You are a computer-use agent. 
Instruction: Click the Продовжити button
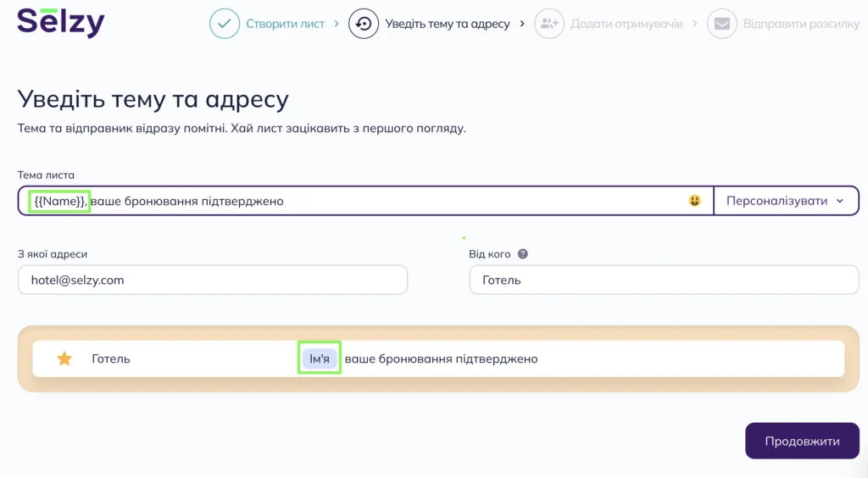(802, 441)
